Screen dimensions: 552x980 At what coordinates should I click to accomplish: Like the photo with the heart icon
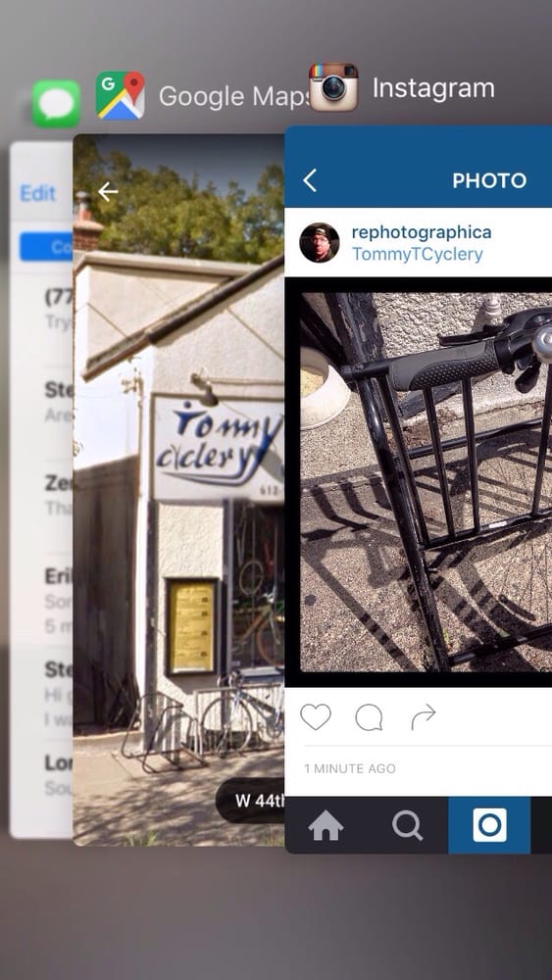click(316, 717)
